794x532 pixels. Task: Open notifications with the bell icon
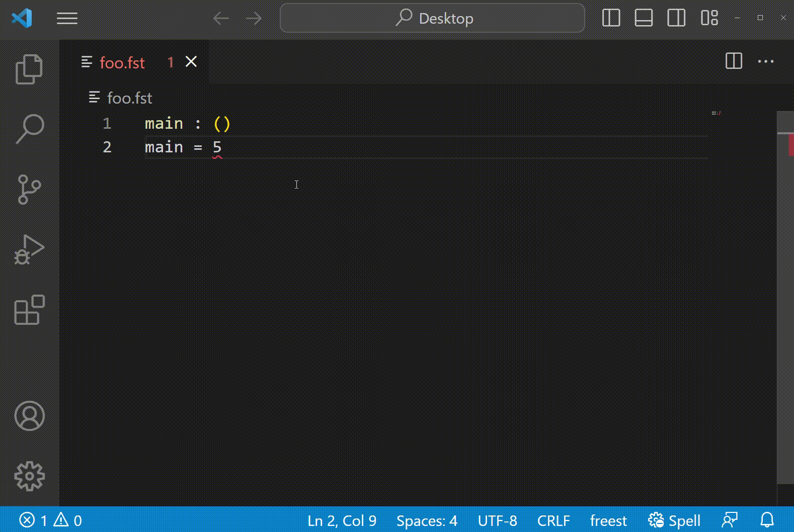[x=767, y=520]
